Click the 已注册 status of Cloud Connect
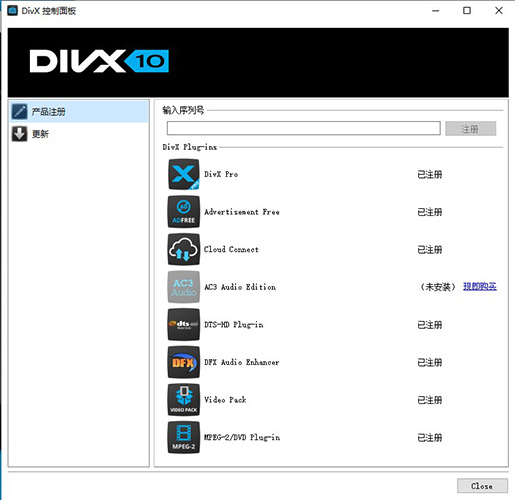The image size is (515, 500). click(430, 250)
